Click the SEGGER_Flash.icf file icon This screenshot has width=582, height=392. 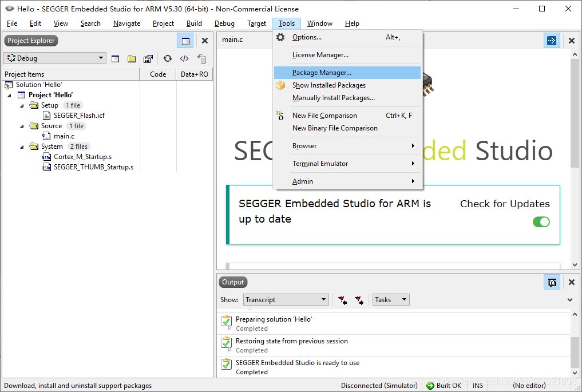[46, 116]
